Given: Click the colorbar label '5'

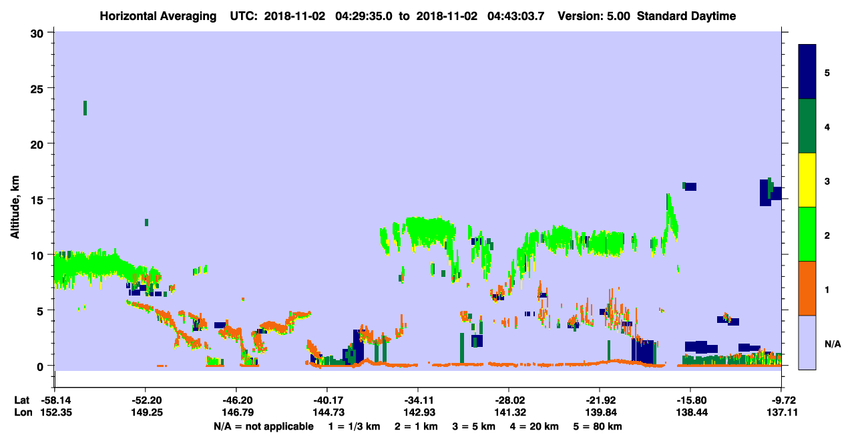Looking at the screenshot, I should point(827,72).
